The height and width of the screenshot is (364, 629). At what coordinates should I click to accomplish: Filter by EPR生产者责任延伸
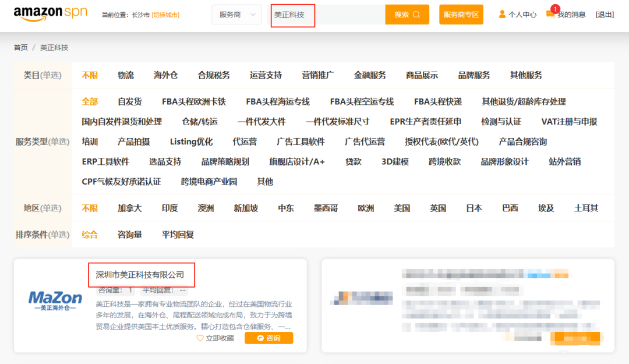(x=426, y=122)
